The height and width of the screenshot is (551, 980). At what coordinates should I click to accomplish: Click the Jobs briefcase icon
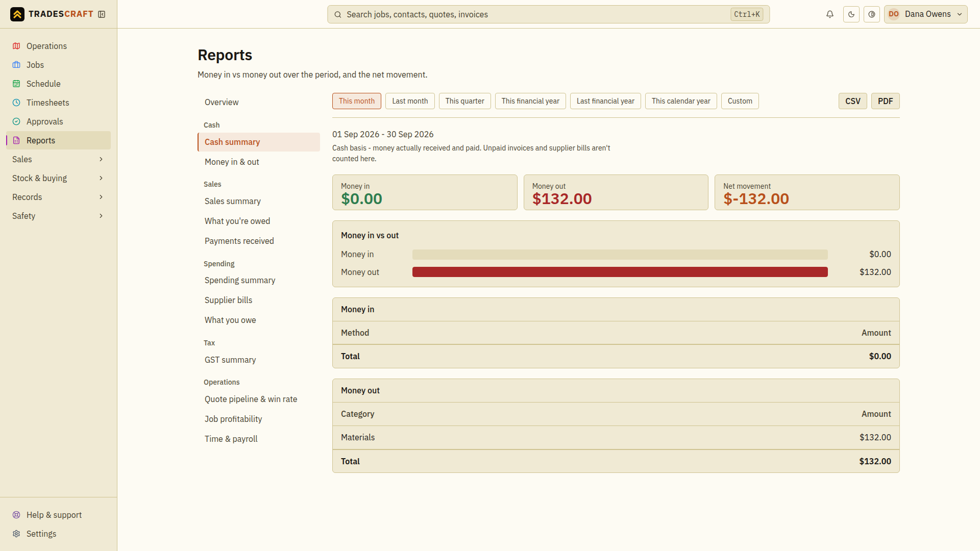(16, 65)
